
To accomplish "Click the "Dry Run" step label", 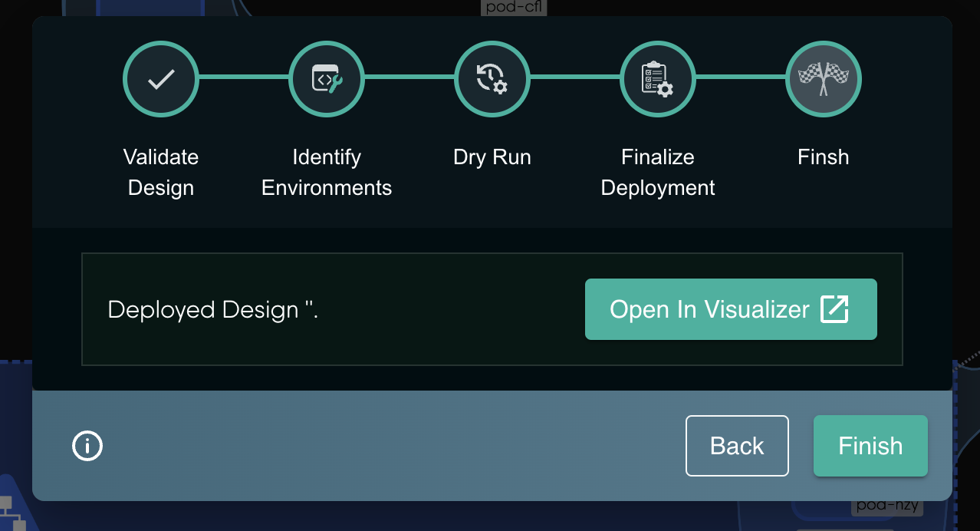I will 492,157.
